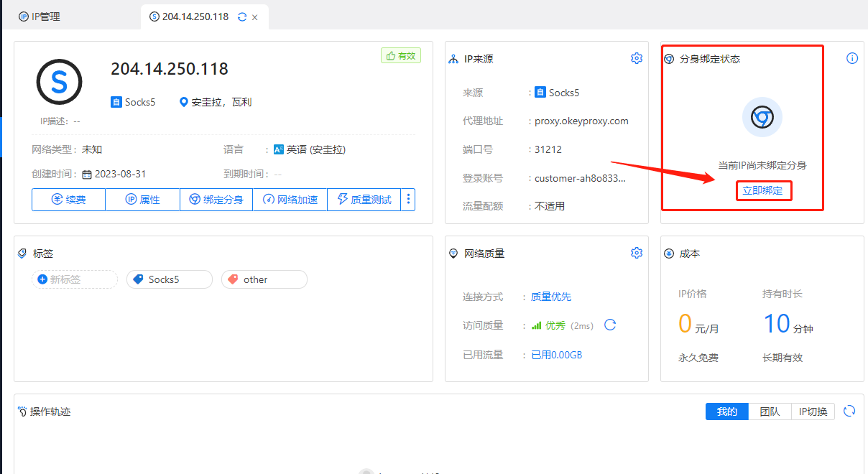Refresh the 访问质量 latency test
Screen dimensions: 868x474
[x=610, y=325]
